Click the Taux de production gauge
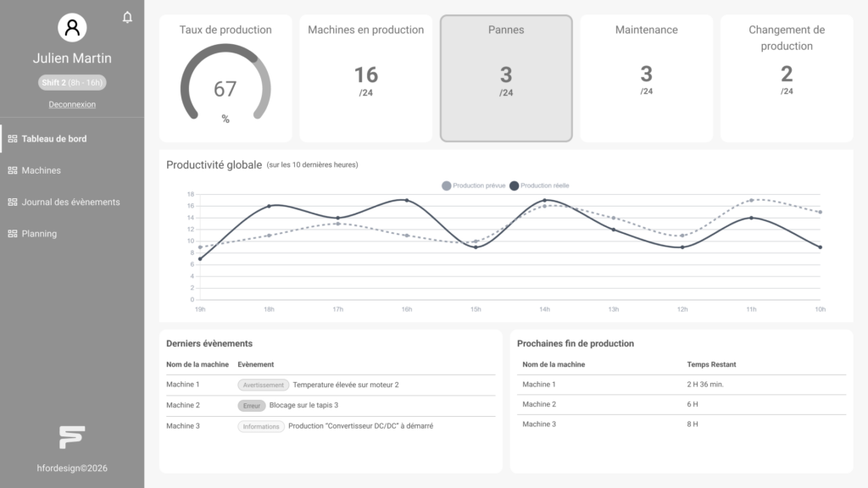This screenshot has height=488, width=868. coord(225,83)
